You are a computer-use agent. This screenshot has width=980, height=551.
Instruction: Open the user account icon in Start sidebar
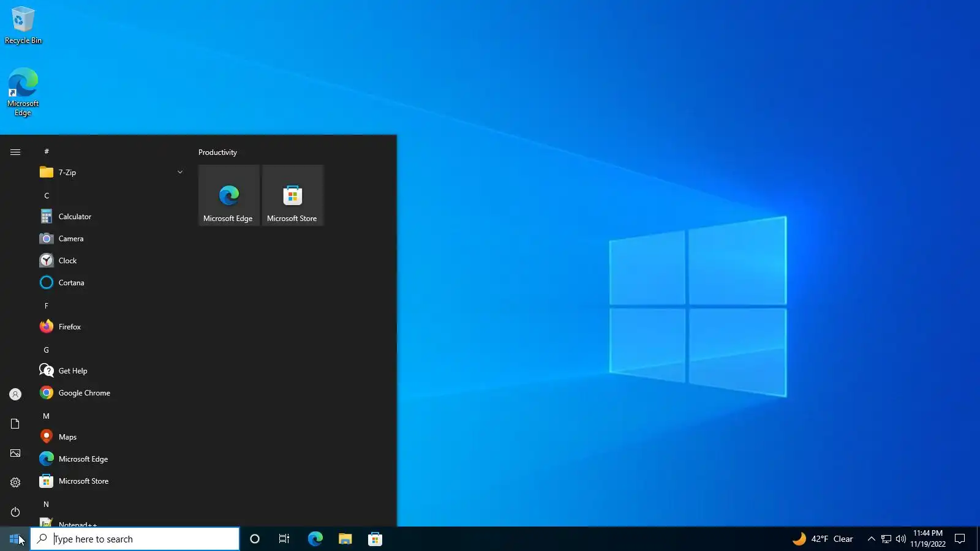(15, 394)
